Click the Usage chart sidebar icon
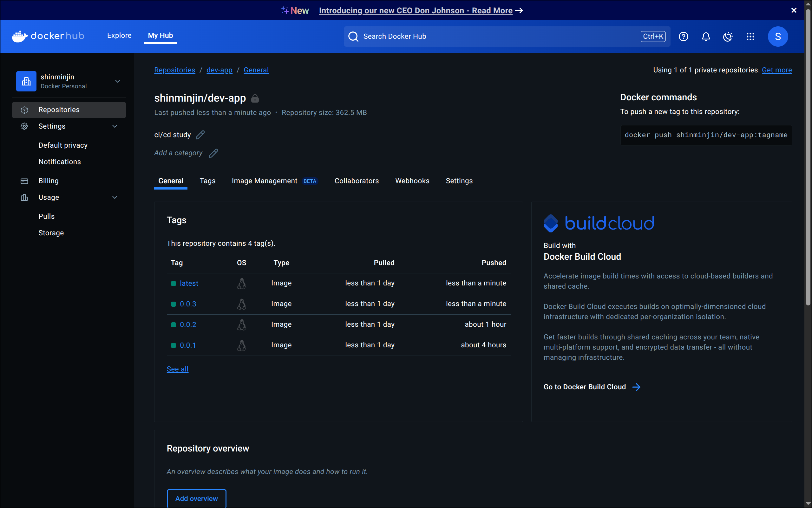The image size is (812, 508). click(24, 197)
